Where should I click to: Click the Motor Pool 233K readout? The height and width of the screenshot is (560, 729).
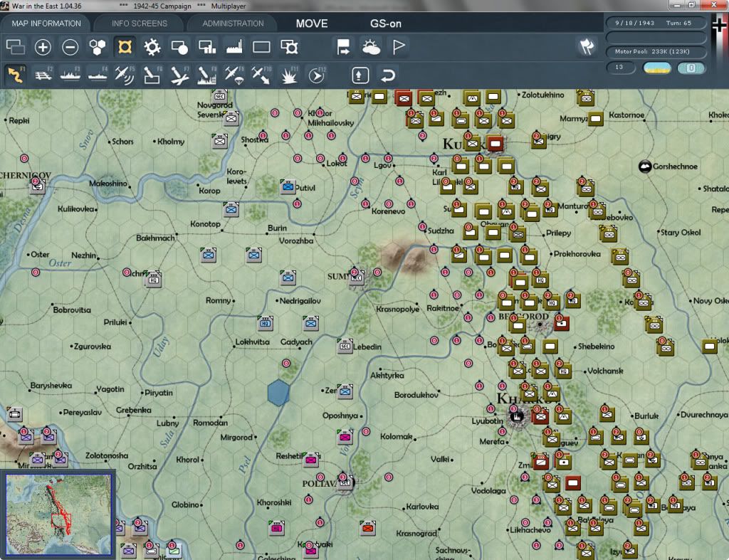[656, 51]
